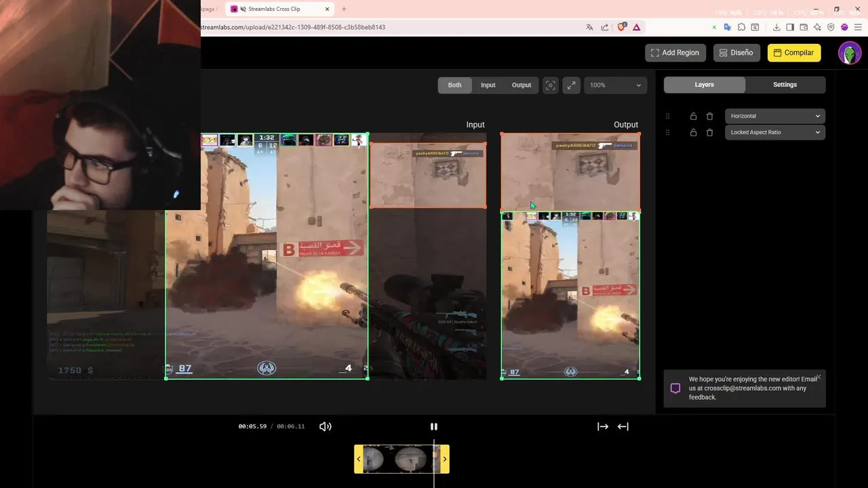
Task: Select the Both view mode
Action: click(x=454, y=85)
